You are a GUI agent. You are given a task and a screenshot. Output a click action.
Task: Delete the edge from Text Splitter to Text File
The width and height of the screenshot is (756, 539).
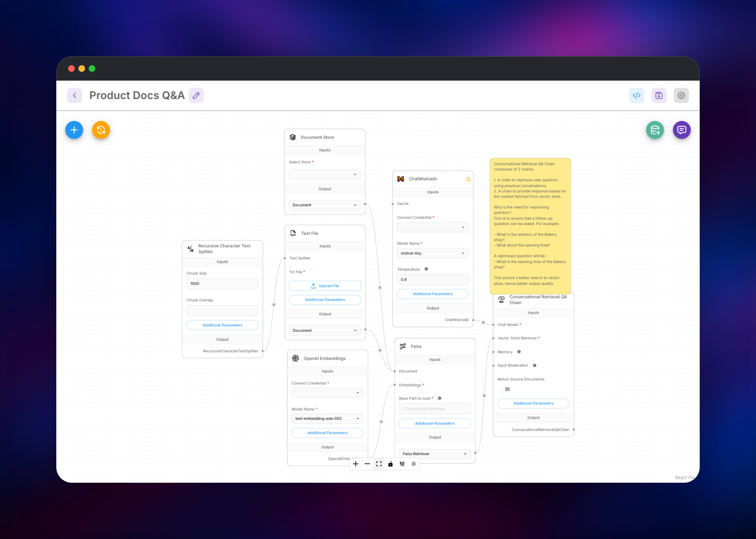point(274,305)
